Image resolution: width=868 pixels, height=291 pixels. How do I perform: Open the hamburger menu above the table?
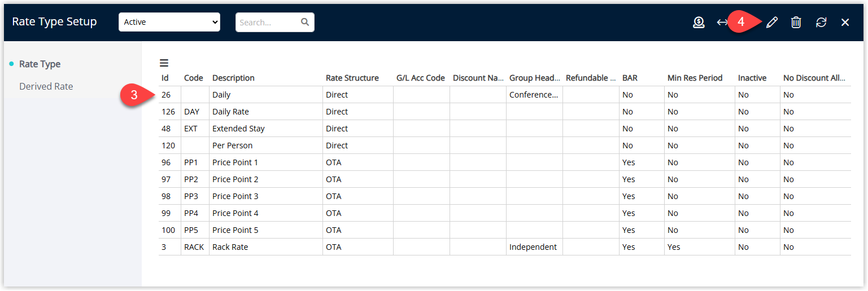click(164, 63)
